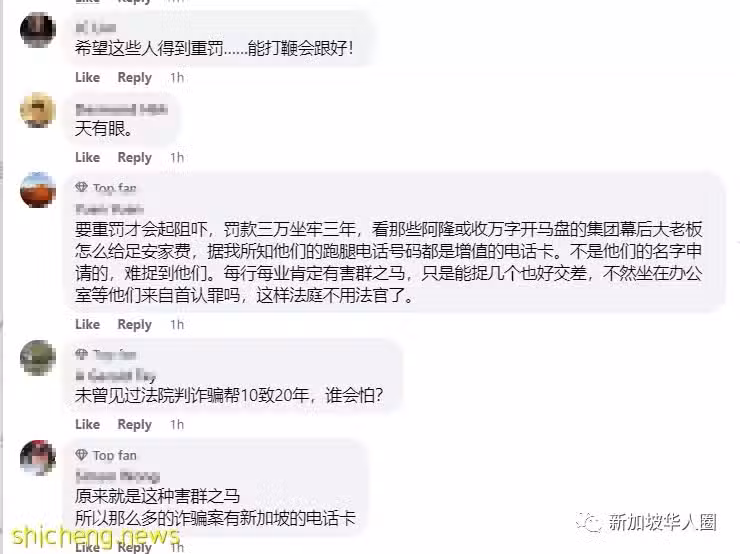Open the avatar beside the 天有眼 comment
The height and width of the screenshot is (554, 740).
coord(38,110)
